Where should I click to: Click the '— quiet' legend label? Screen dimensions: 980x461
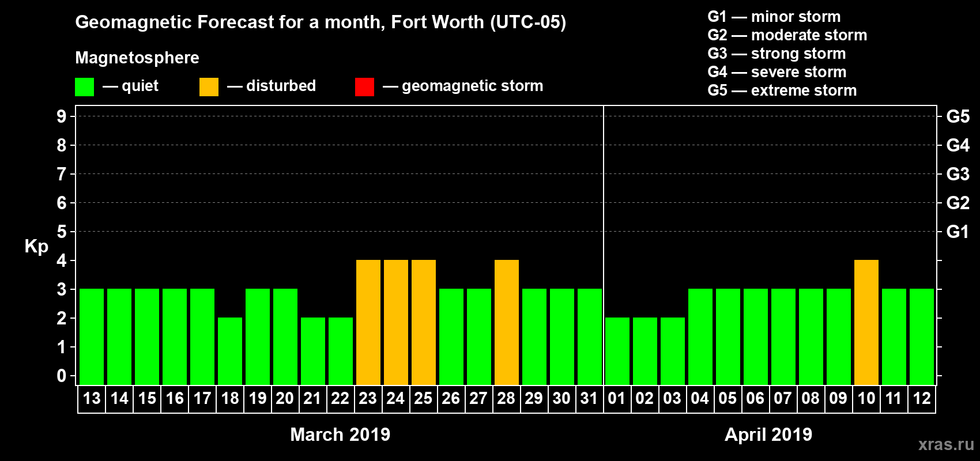pos(130,86)
